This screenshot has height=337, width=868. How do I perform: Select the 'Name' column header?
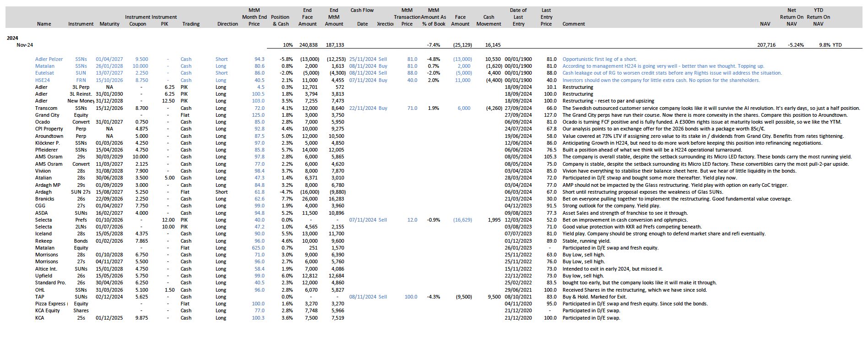(x=44, y=24)
